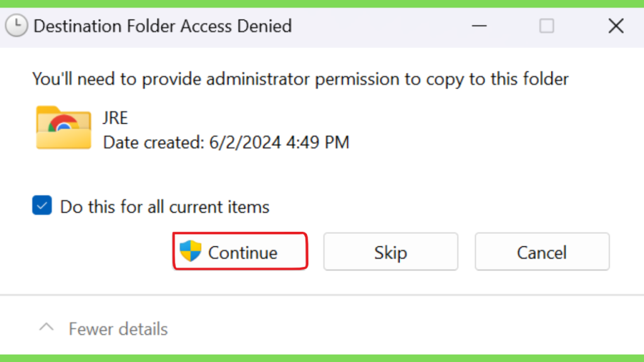The image size is (644, 362).
Task: Click the 'Date created: 6/2/2024 4:49 PM' text
Action: point(226,143)
